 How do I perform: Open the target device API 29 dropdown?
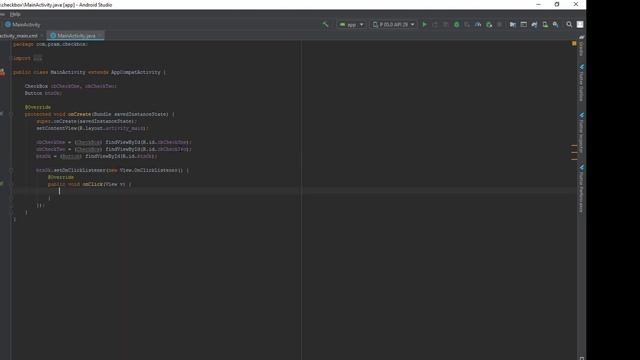point(393,24)
